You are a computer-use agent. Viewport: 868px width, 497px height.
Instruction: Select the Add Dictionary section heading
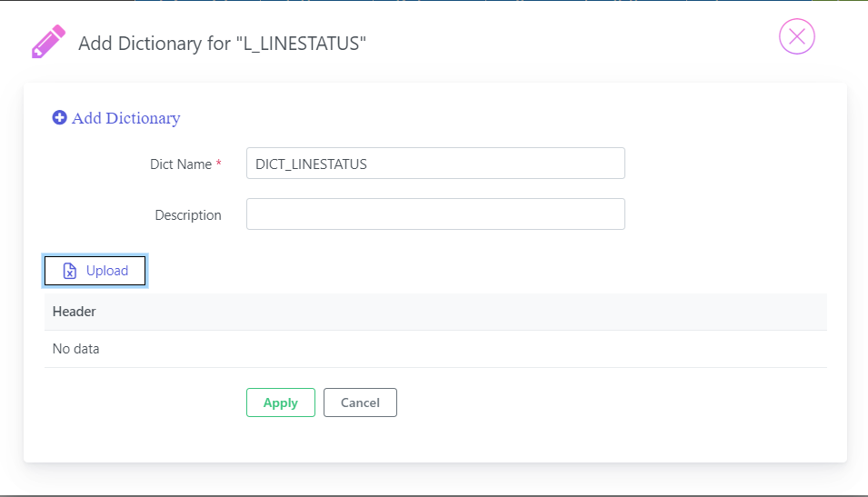point(116,118)
